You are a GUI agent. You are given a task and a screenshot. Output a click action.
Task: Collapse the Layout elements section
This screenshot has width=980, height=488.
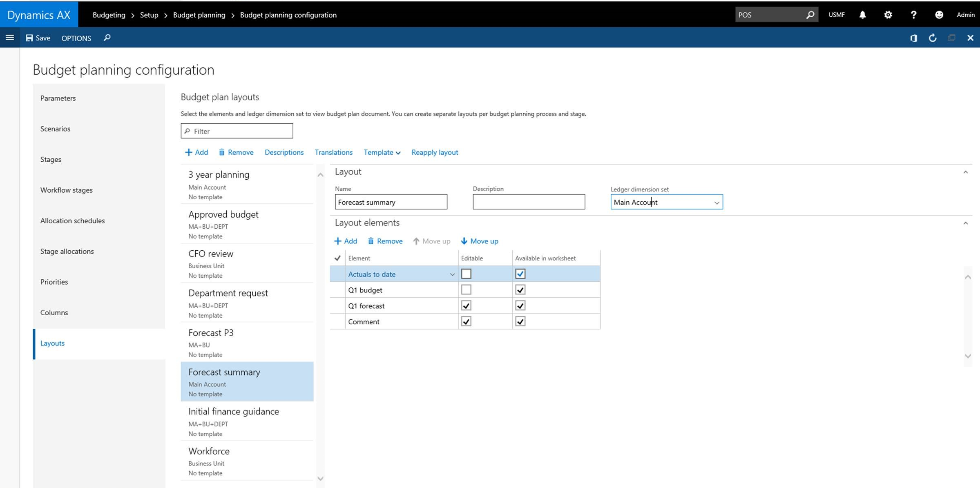965,223
